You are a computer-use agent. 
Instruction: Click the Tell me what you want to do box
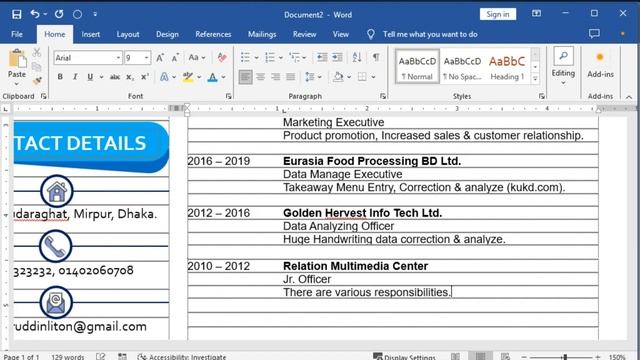(430, 34)
